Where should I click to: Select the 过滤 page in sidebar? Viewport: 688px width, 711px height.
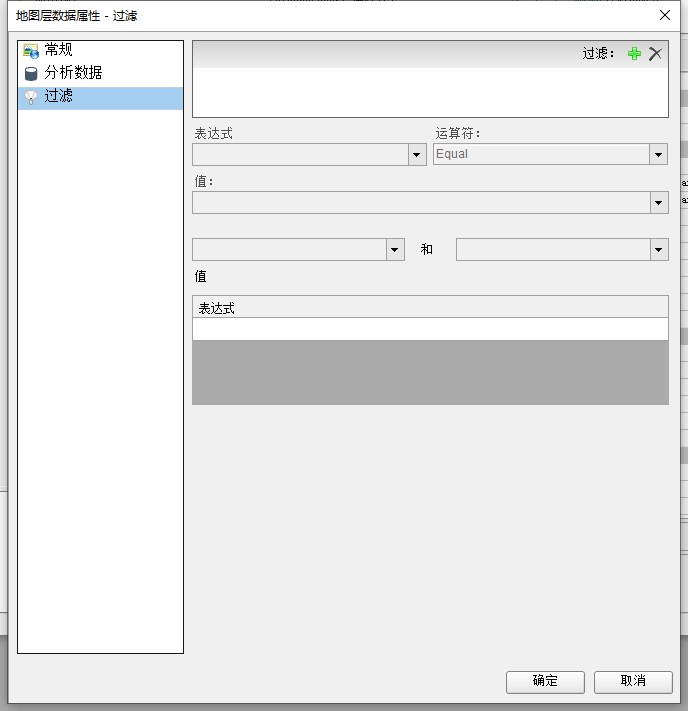[x=101, y=97]
